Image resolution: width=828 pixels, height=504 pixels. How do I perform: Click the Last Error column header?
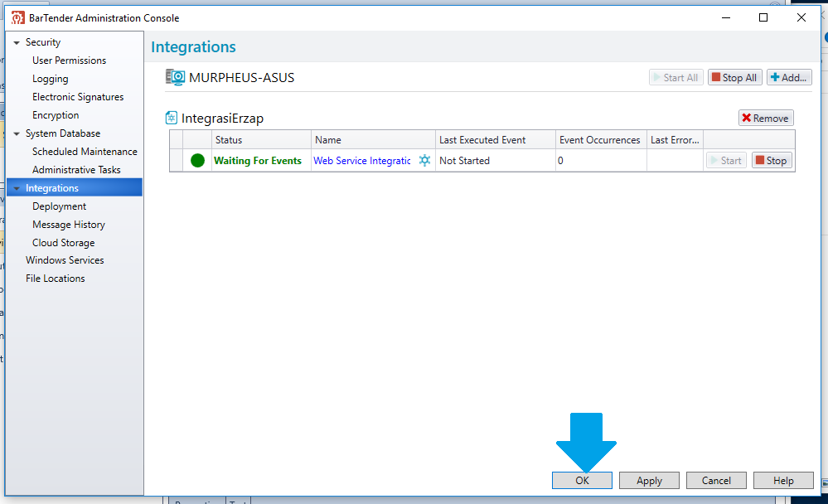click(675, 140)
